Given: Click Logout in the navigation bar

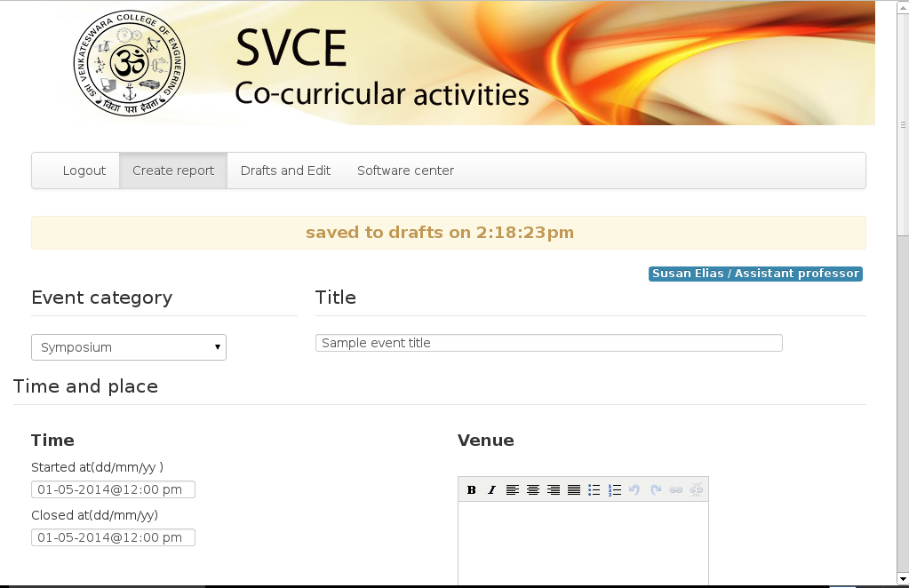Looking at the screenshot, I should point(84,171).
